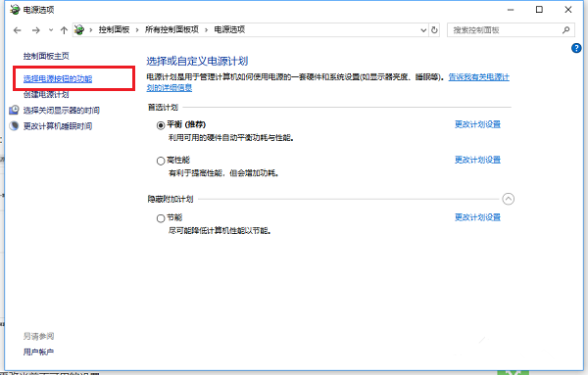Click 尽可能降低计算机性能以节能 description

click(x=220, y=231)
